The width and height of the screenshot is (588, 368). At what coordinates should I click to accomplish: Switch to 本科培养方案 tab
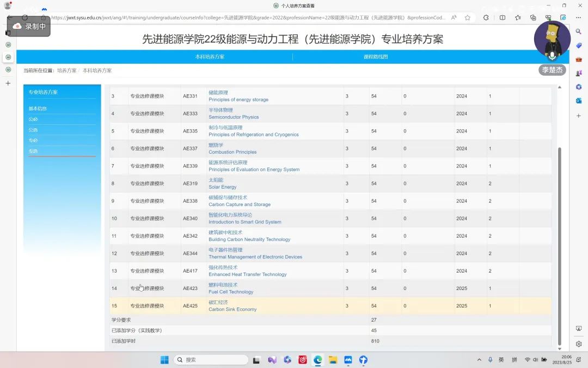pyautogui.click(x=210, y=57)
